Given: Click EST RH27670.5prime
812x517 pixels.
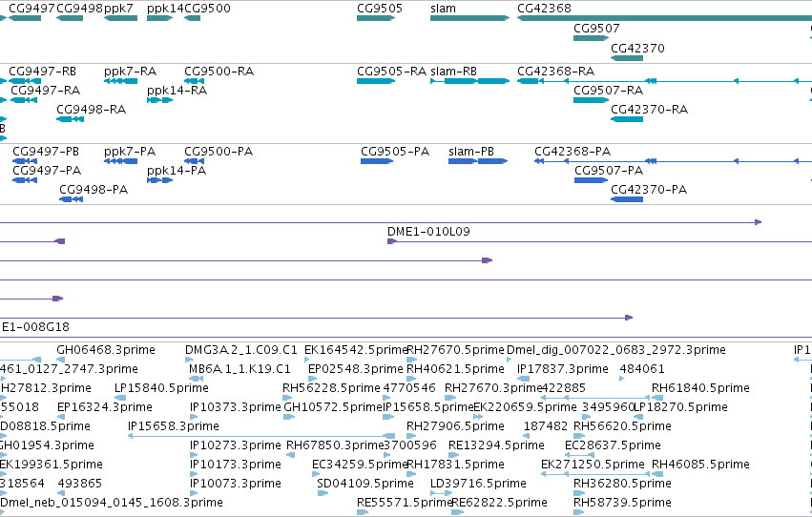Looking at the screenshot, I should 412,360.
